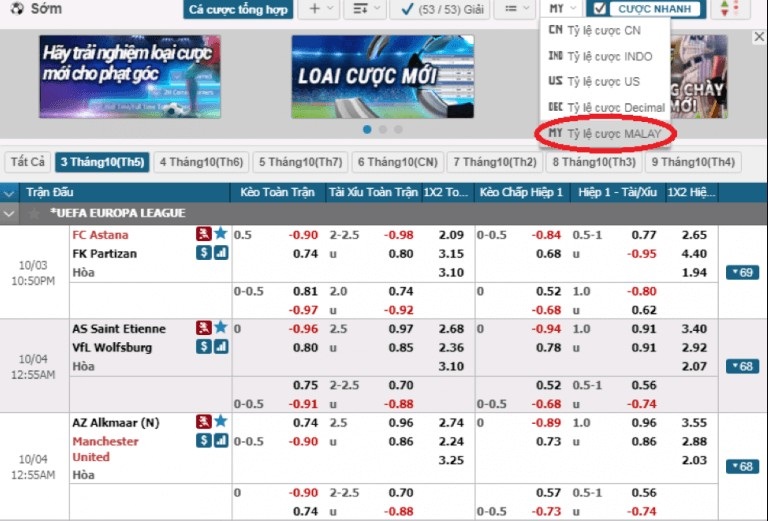The height and width of the screenshot is (521, 768).
Task: Expand the plus sign dropdown in toolbar
Action: tap(320, 9)
